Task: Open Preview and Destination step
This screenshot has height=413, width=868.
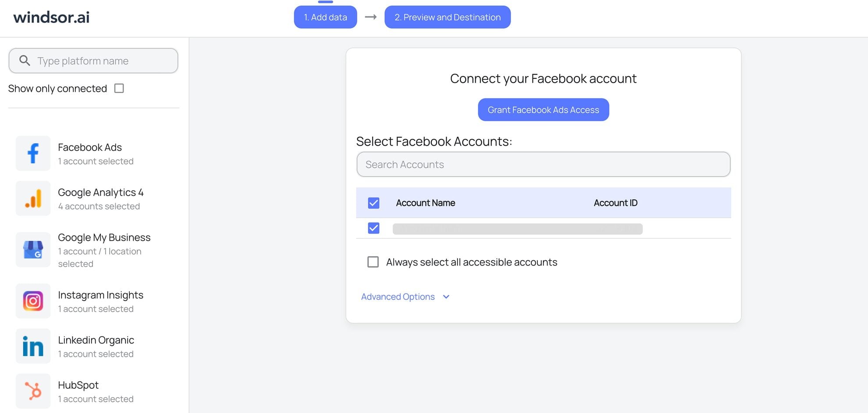Action: pyautogui.click(x=447, y=17)
